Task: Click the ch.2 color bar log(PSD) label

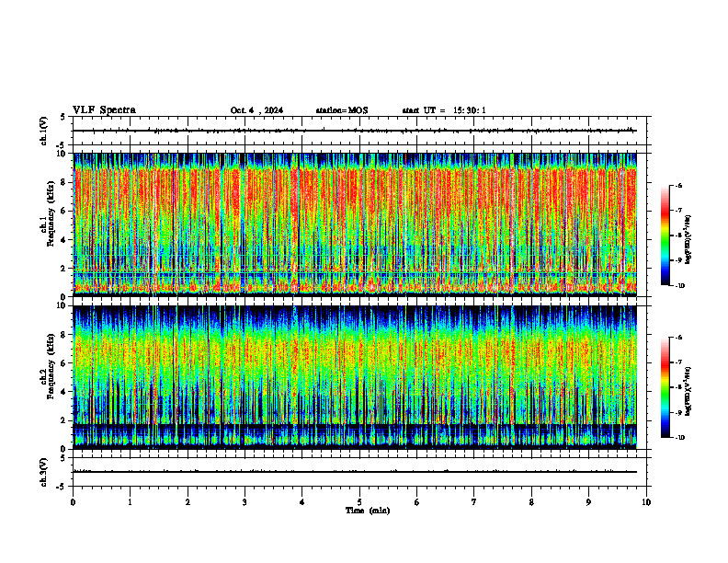Action: tap(688, 392)
